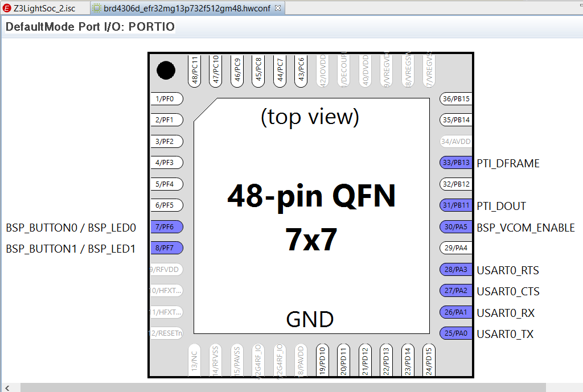
Task: Click the horizontal scrollbar thumb
Action: point(283,387)
